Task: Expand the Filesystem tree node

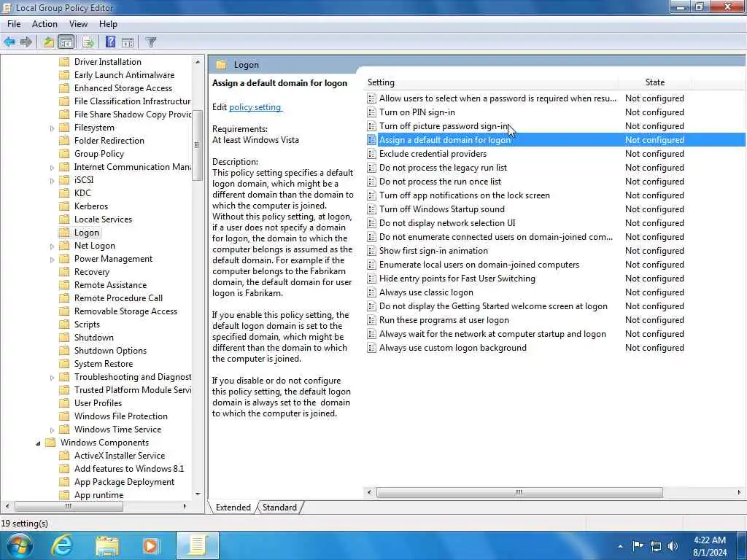Action: pos(52,128)
